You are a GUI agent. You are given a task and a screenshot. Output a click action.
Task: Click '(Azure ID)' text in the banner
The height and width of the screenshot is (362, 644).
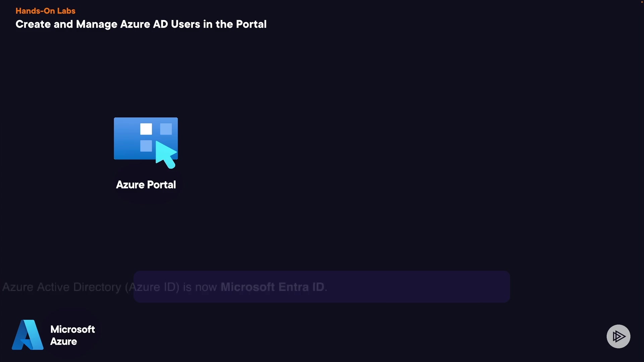coord(152,287)
